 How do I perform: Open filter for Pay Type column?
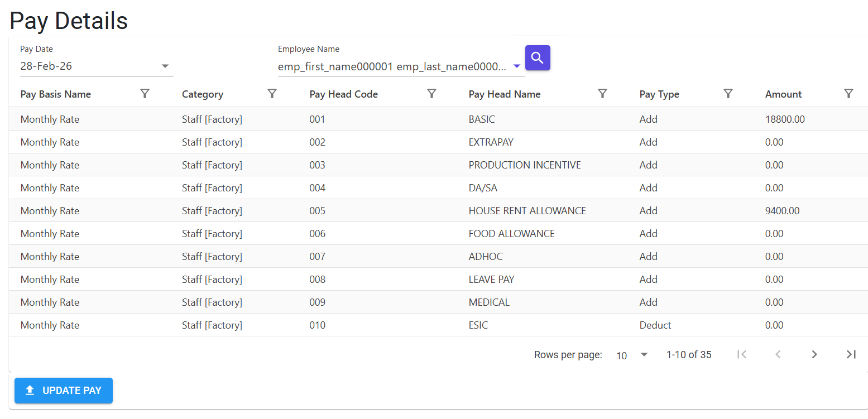pos(728,94)
